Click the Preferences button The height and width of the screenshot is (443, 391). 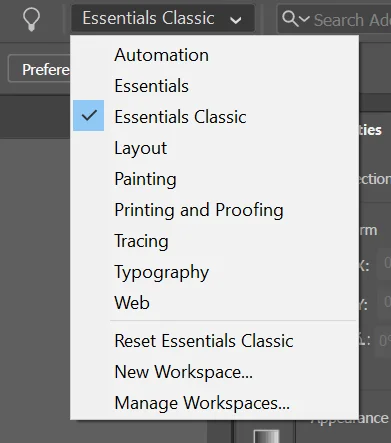[39, 69]
